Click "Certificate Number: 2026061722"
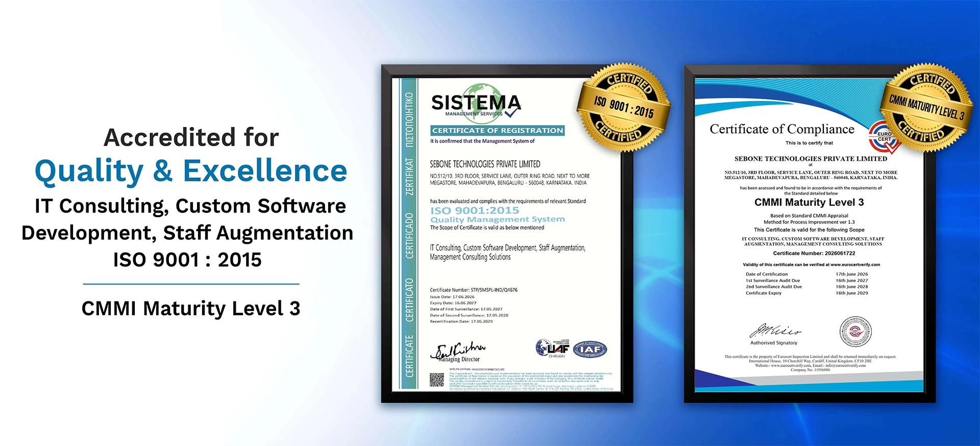 [814, 253]
